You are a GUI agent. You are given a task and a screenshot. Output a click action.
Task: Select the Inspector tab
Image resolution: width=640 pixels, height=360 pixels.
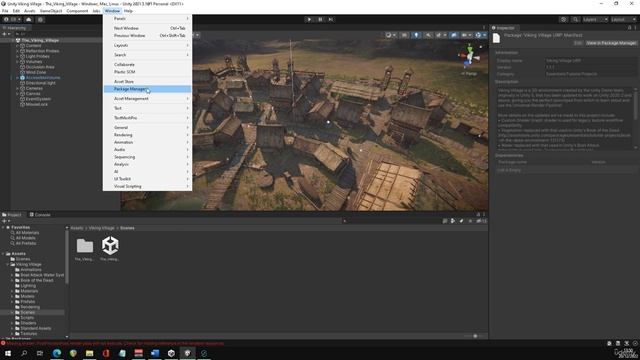(x=504, y=28)
